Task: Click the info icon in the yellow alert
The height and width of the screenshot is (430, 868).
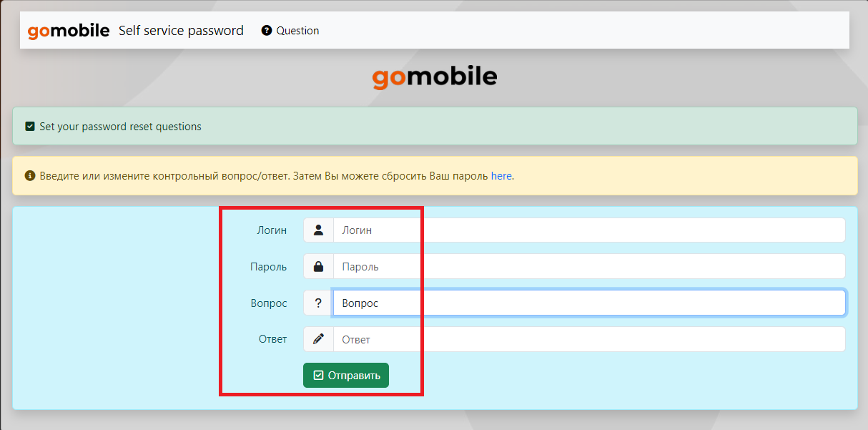Action: coord(30,175)
